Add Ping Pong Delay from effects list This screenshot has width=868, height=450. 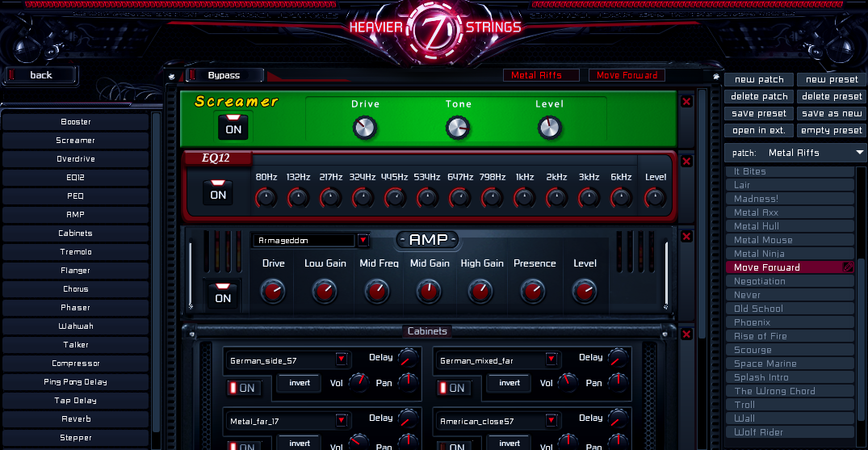point(75,382)
